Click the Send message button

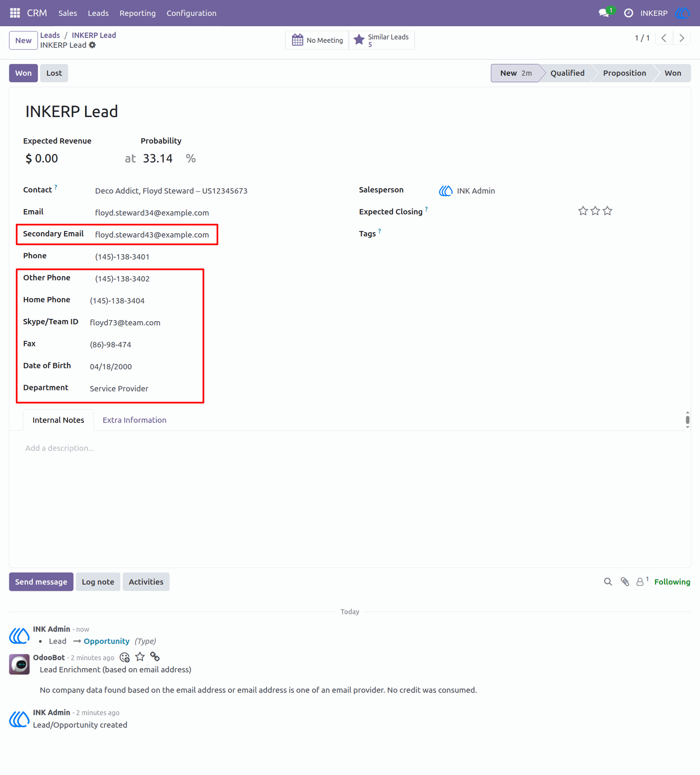coord(41,582)
